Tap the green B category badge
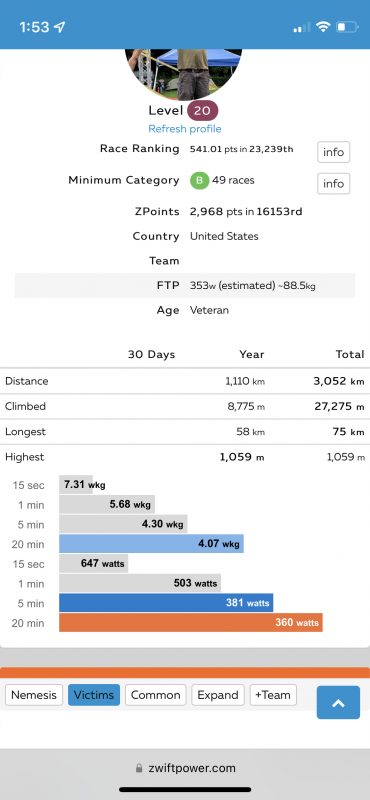This screenshot has width=370, height=800. (x=200, y=181)
